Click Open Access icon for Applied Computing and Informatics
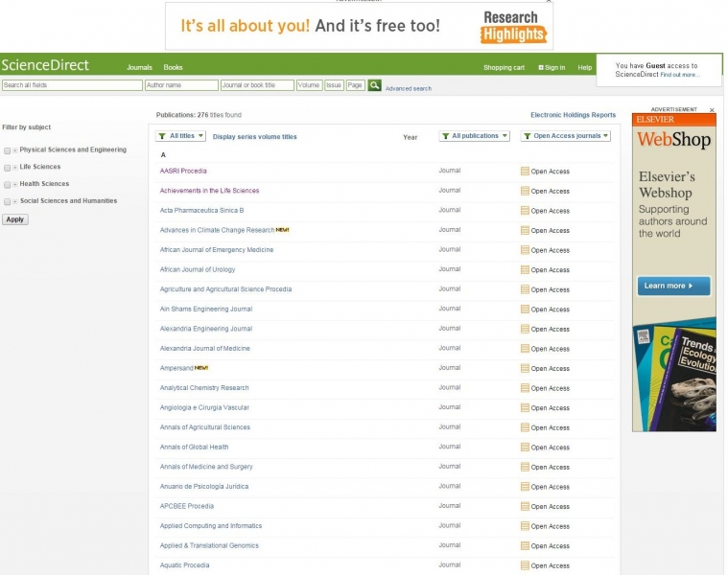The height and width of the screenshot is (575, 728). pos(525,526)
